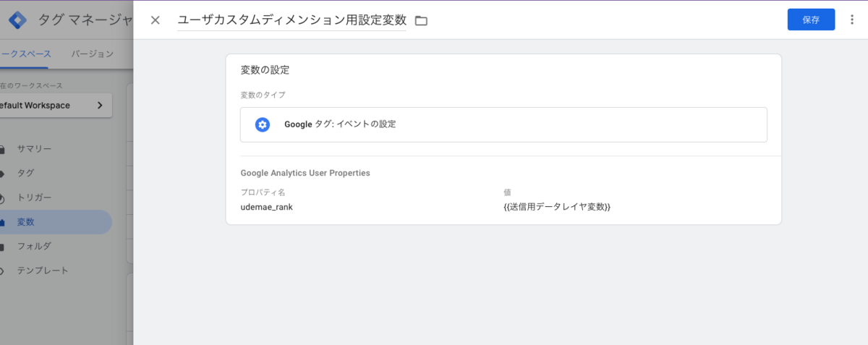Open フォルダ in the sidebar
The width and height of the screenshot is (868, 345).
pyautogui.click(x=34, y=246)
